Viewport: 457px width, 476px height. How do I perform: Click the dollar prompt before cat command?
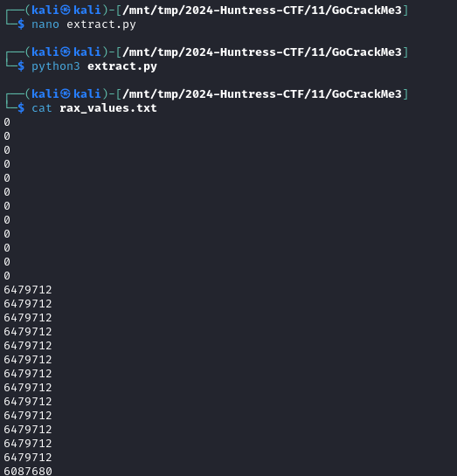pyautogui.click(x=21, y=108)
